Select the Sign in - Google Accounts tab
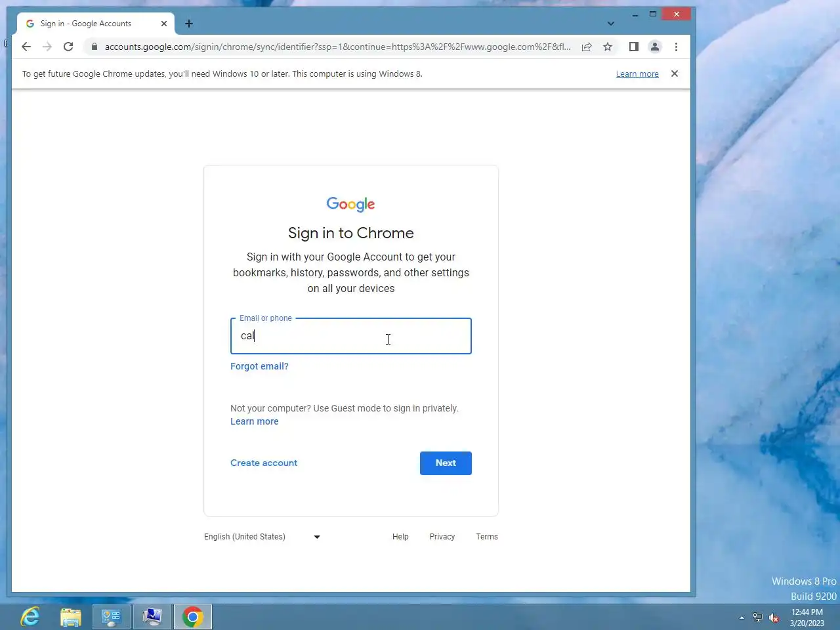This screenshot has height=630, width=840. (95, 24)
